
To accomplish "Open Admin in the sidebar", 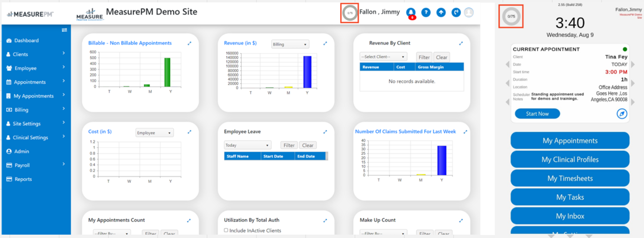I will [x=22, y=151].
